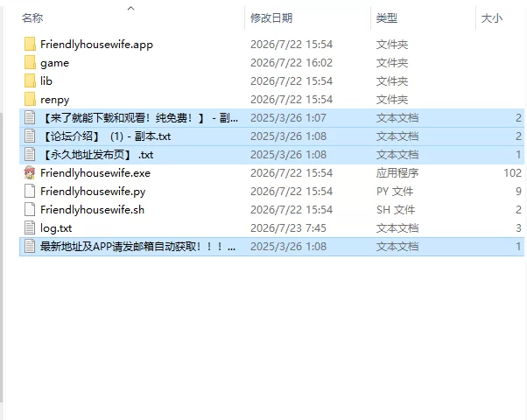This screenshot has height=420, width=527.
Task: Select the file name Friendlyhousewife.app
Action: [x=97, y=45]
